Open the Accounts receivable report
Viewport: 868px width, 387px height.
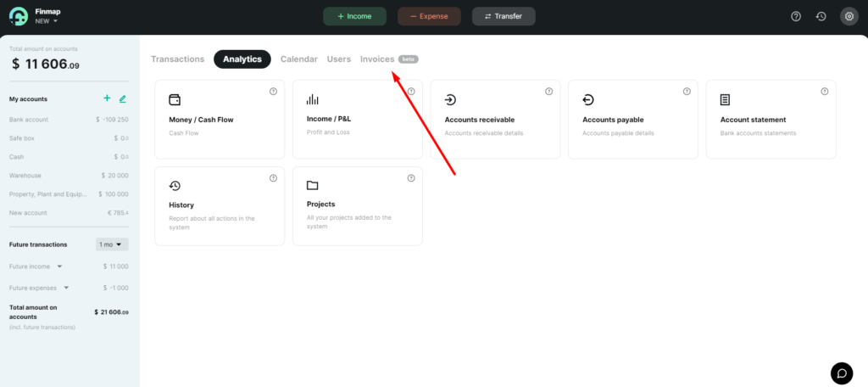(x=495, y=119)
